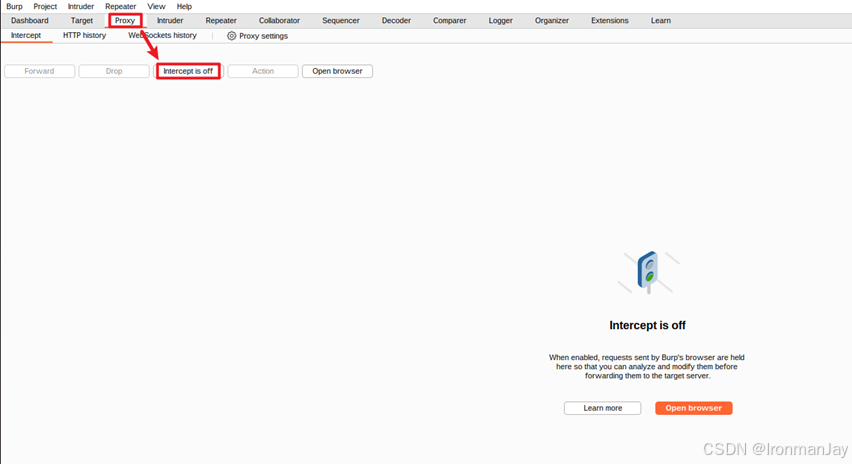Click the orange Open browser button
Viewport: 852px width, 464px height.
click(694, 408)
